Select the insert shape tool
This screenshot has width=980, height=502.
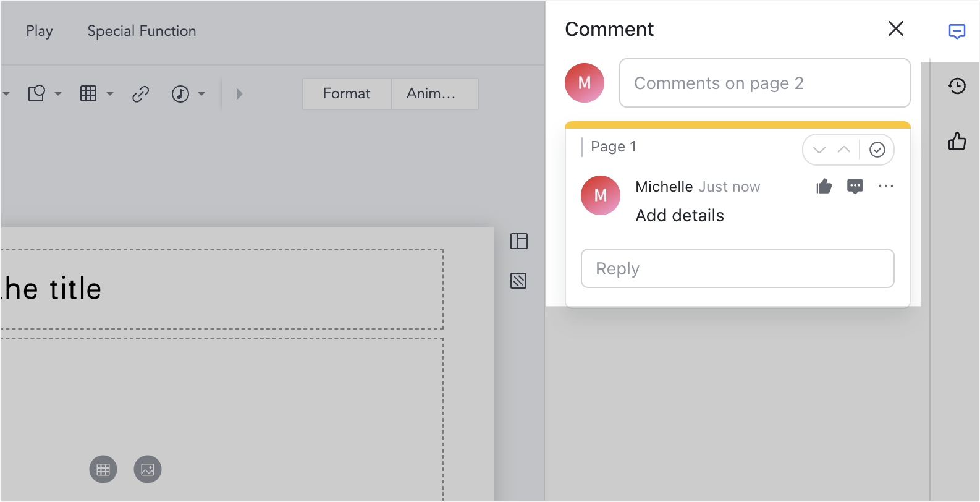(x=36, y=93)
